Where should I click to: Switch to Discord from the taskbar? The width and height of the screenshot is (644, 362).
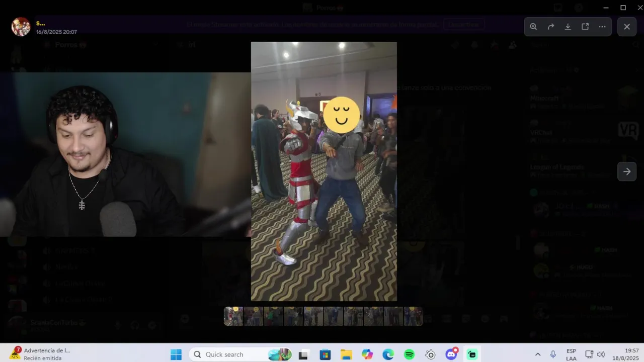pyautogui.click(x=451, y=354)
